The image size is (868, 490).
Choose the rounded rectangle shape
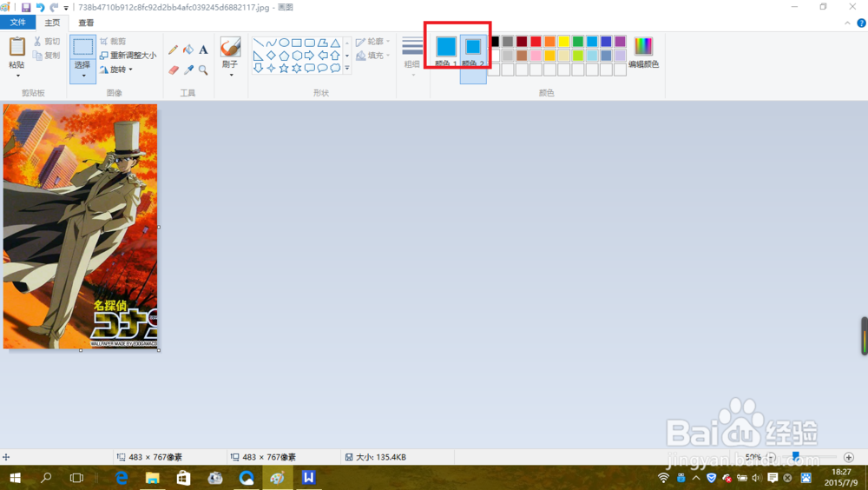coord(310,43)
